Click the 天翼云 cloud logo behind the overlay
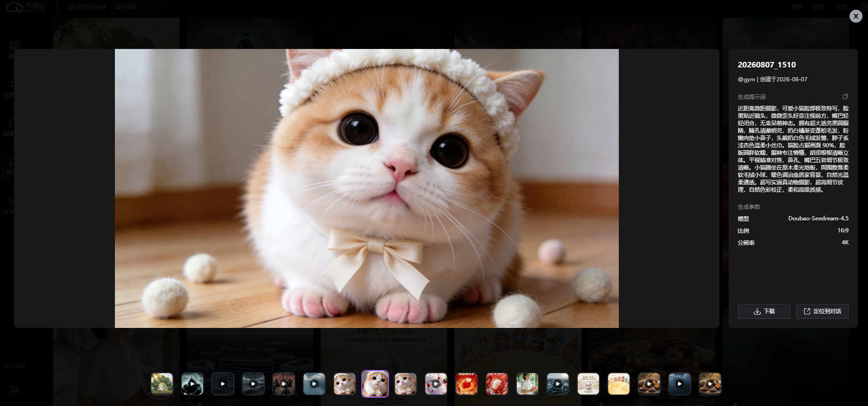 [25, 7]
